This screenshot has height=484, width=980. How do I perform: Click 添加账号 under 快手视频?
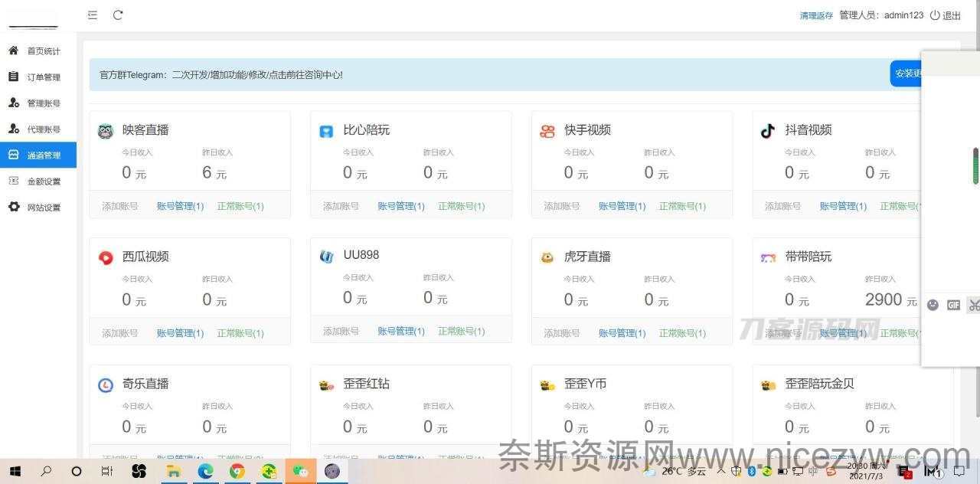(x=562, y=206)
